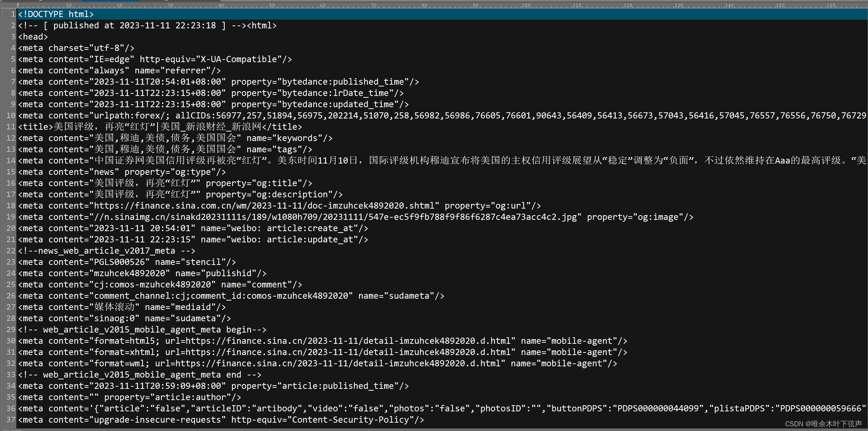Viewport: 868px width, 431px height.
Task: Click the CSDN watermark text at bottom right
Action: [823, 424]
